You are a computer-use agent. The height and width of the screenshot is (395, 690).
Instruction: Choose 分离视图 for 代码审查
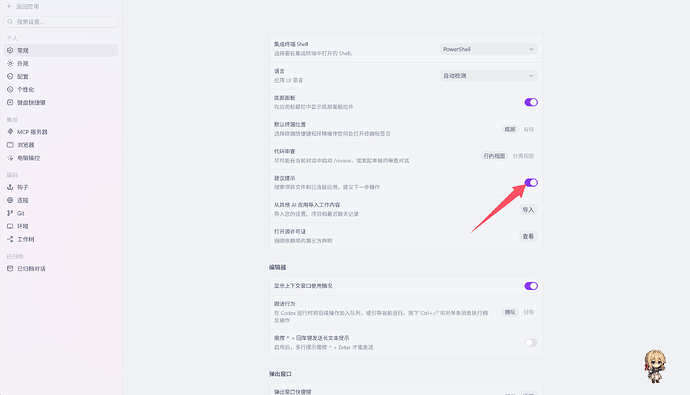[x=523, y=156]
